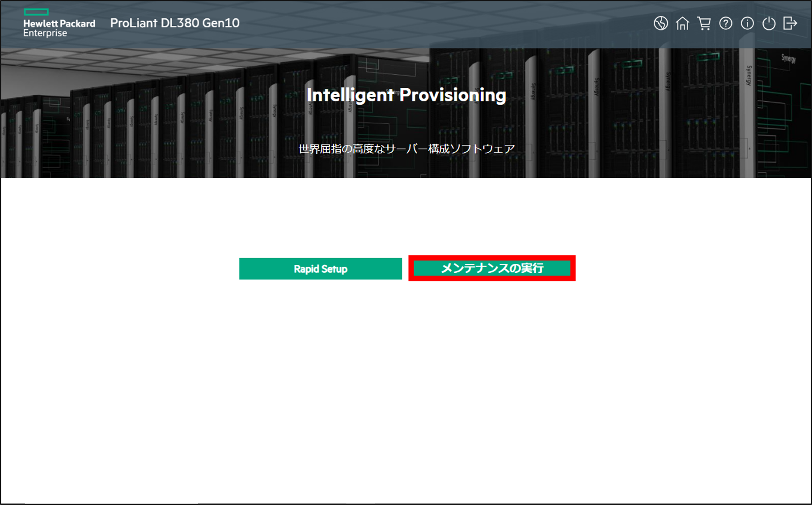Click メンテナンスの実行 button
The image size is (812, 505).
492,268
